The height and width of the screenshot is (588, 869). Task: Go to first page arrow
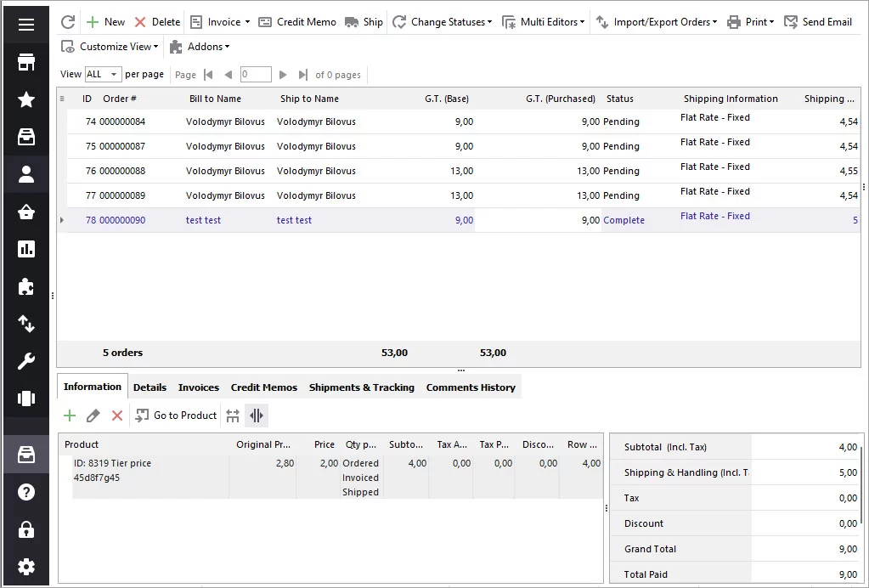click(x=208, y=75)
